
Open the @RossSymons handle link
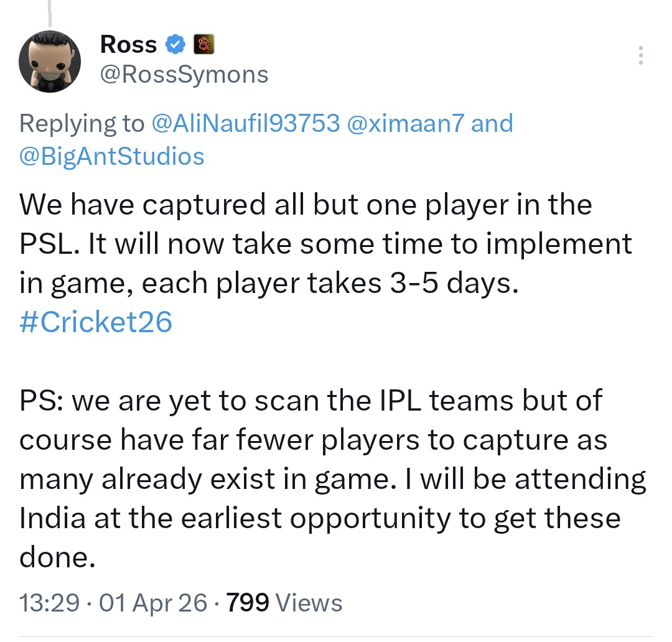184,75
